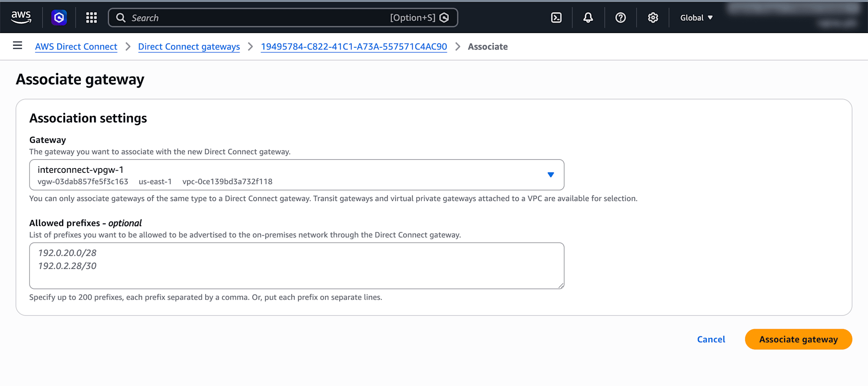Open the settings gear icon
Image resolution: width=868 pixels, height=386 pixels.
click(x=653, y=17)
